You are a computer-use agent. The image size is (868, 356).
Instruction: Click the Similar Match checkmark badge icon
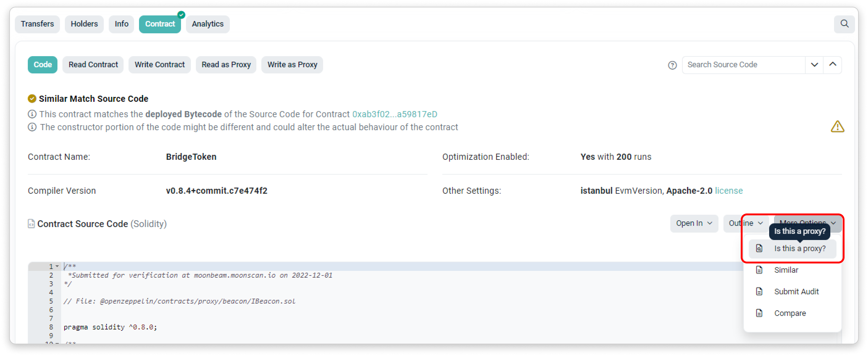tap(32, 99)
